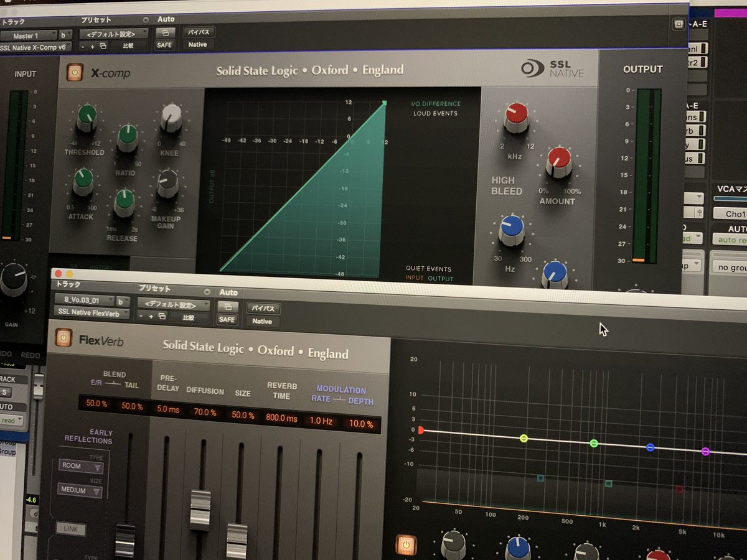Screen dimensions: 747x560
Task: Open the FlexVerb プリセット settings menu arrow
Action: (207, 292)
